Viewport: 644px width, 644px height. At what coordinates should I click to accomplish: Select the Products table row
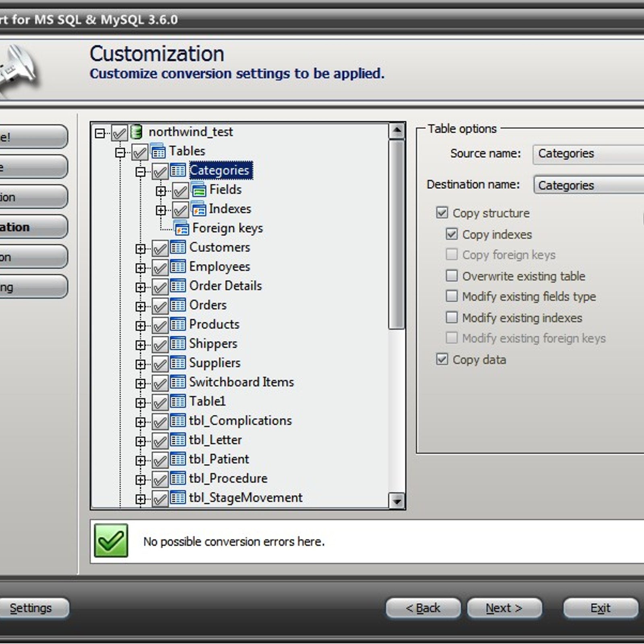214,324
